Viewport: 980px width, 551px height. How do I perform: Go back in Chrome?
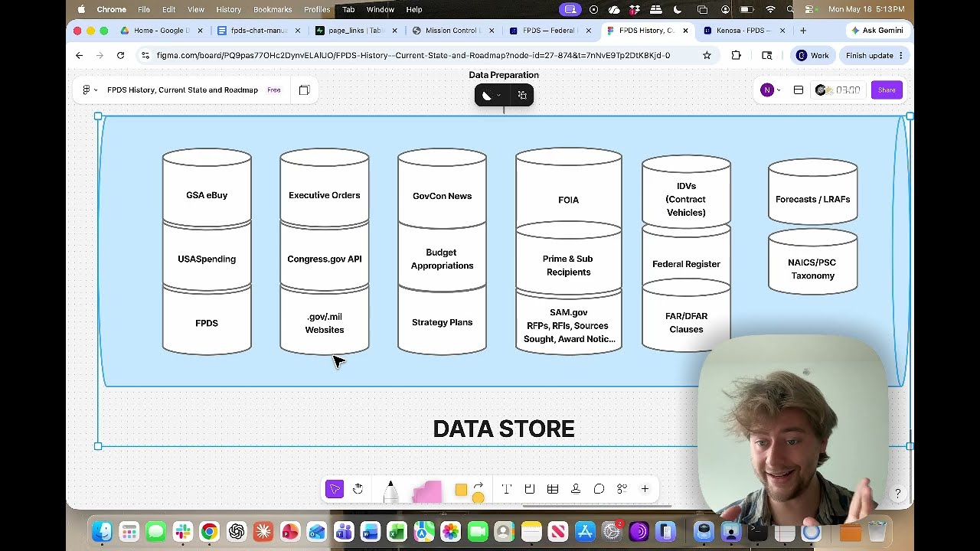point(79,55)
